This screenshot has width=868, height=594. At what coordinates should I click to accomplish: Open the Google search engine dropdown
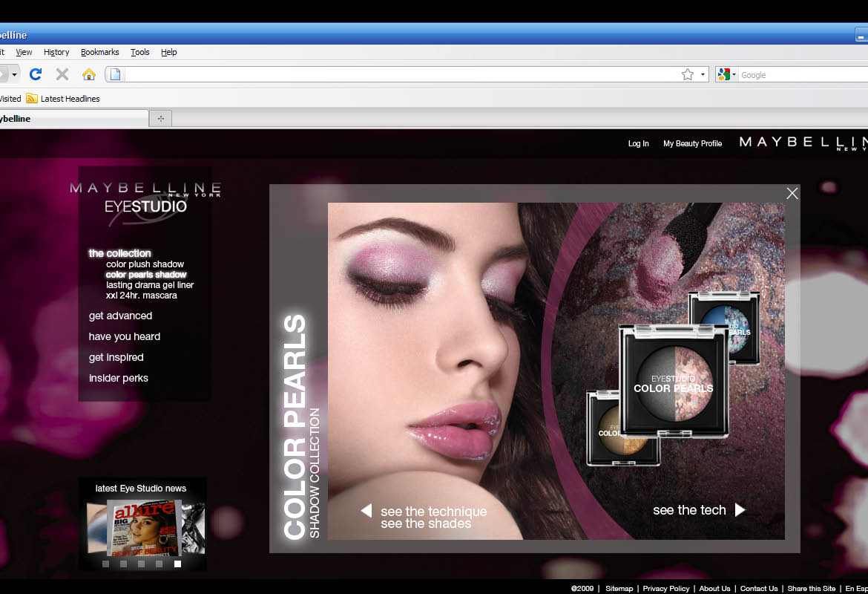[x=726, y=74]
